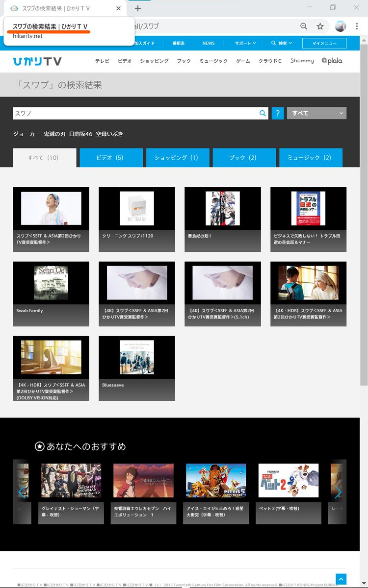This screenshot has height=588, width=368.
Task: Open the ゲーム navigation menu item
Action: (243, 61)
